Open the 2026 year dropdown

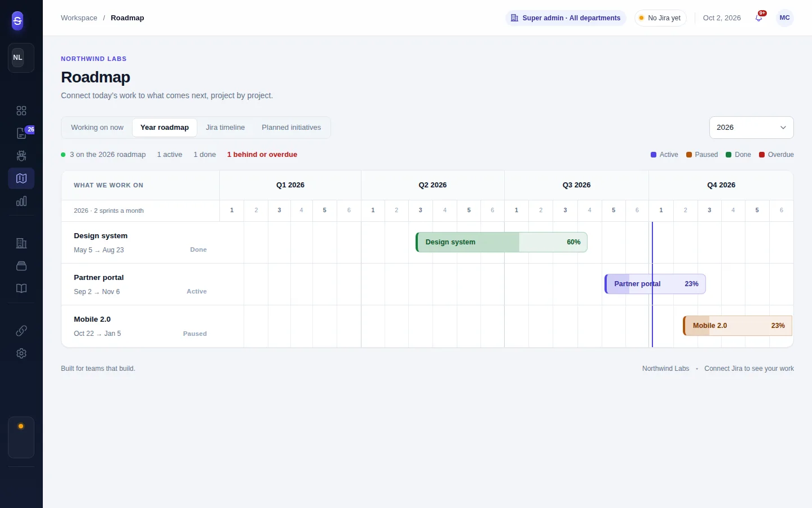click(x=751, y=128)
